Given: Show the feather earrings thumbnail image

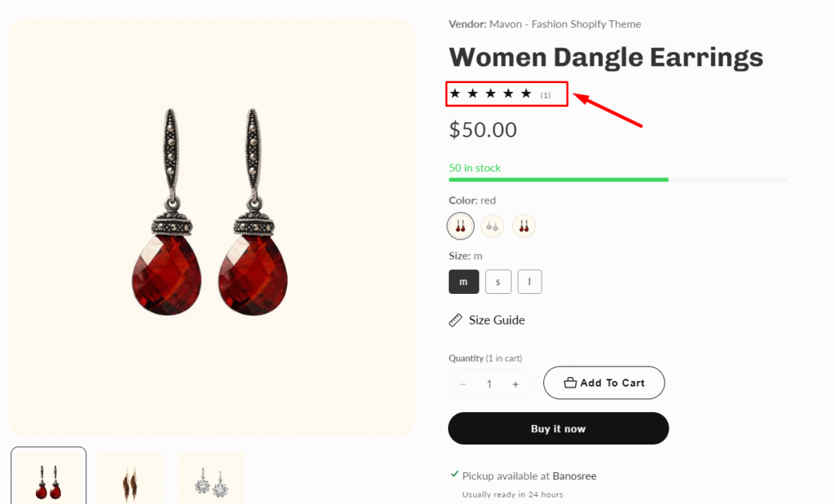Looking at the screenshot, I should click(130, 479).
